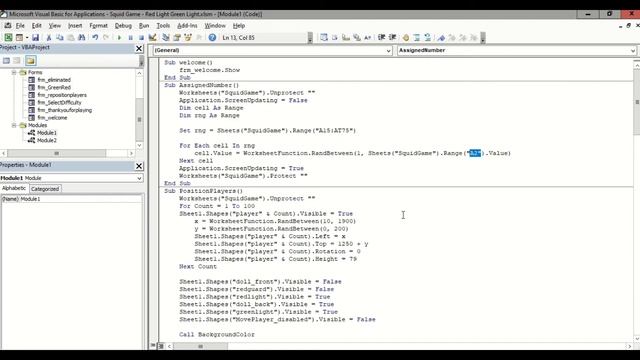The image size is (640, 360).
Task: Click the (Name) Module1 property field
Action: point(72,199)
